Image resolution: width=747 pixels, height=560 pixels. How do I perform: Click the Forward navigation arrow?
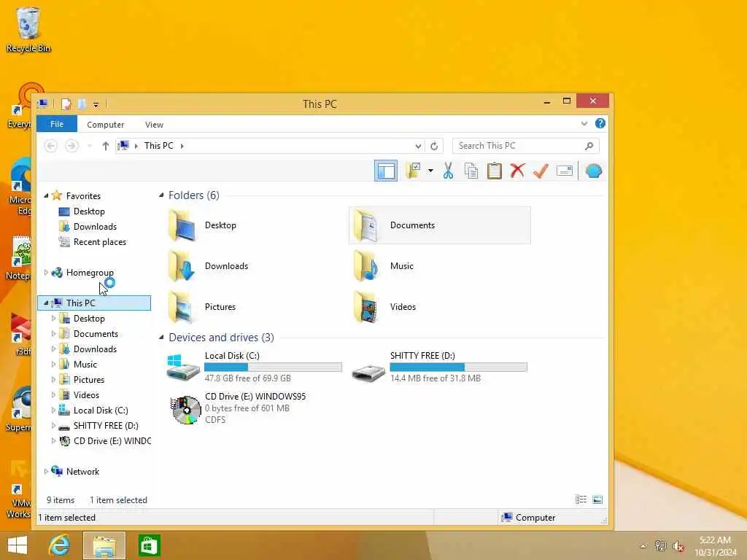[x=71, y=146]
